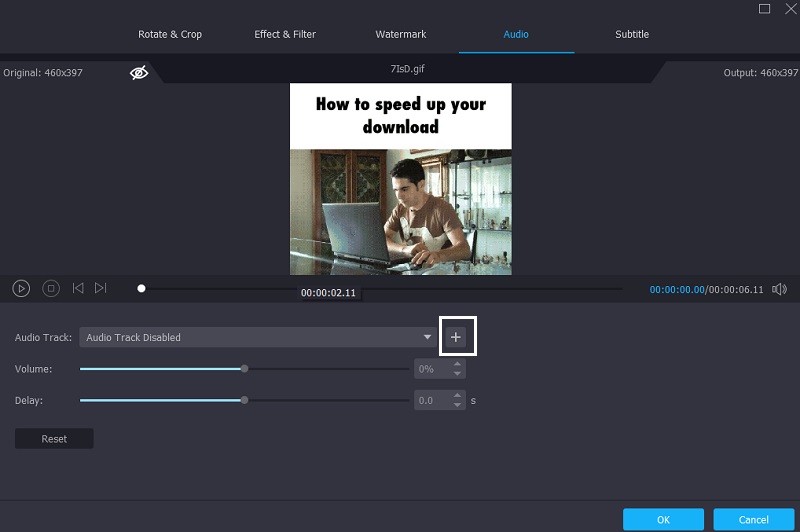
Task: Open the Effect & Filter tab
Action: click(285, 34)
